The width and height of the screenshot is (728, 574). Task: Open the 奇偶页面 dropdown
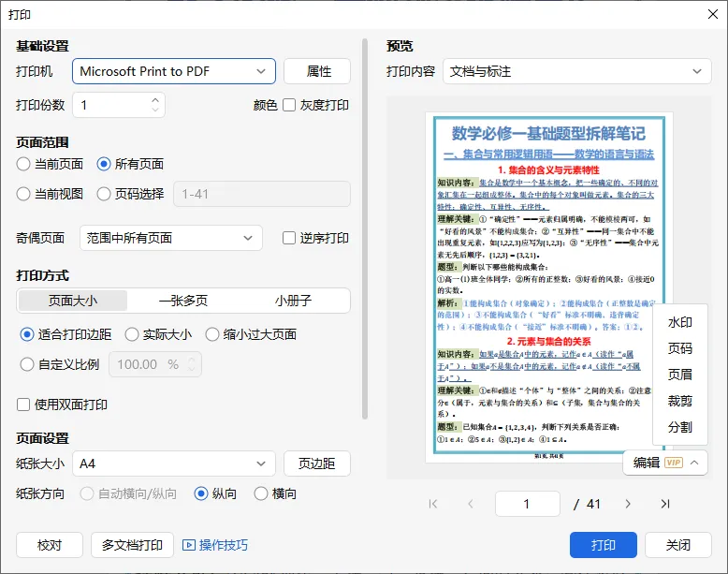[171, 238]
